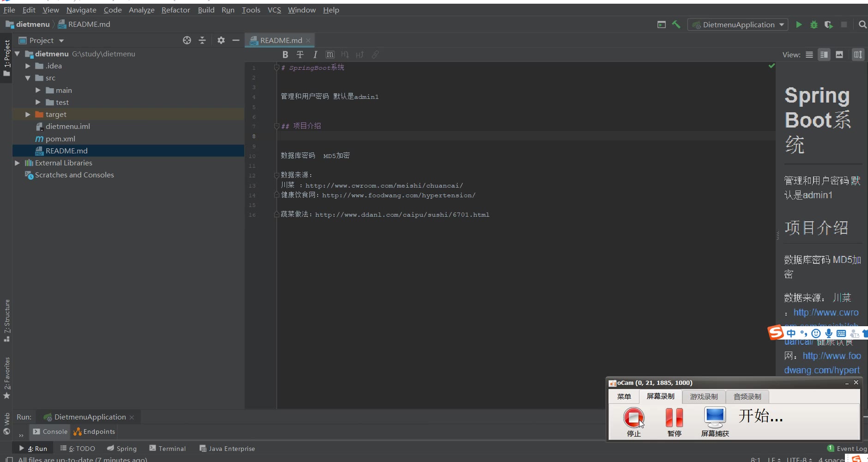Toggle the 2: Favorites side tool window
This screenshot has height=462, width=868.
(6, 378)
